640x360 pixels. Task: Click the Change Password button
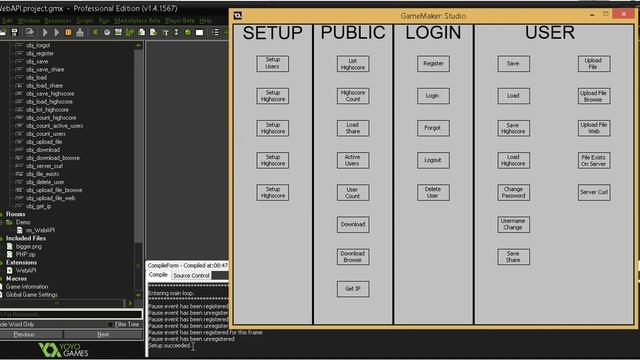pos(513,192)
